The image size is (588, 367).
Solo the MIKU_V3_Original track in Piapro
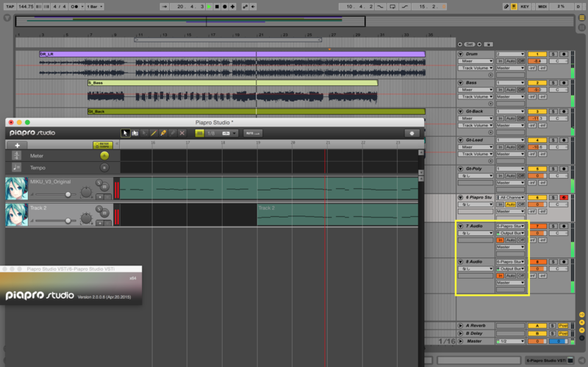click(99, 182)
